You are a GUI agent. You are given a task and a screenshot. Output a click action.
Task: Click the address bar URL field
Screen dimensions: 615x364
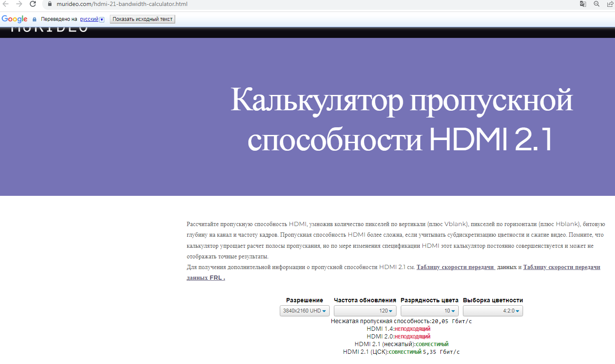[298, 4]
